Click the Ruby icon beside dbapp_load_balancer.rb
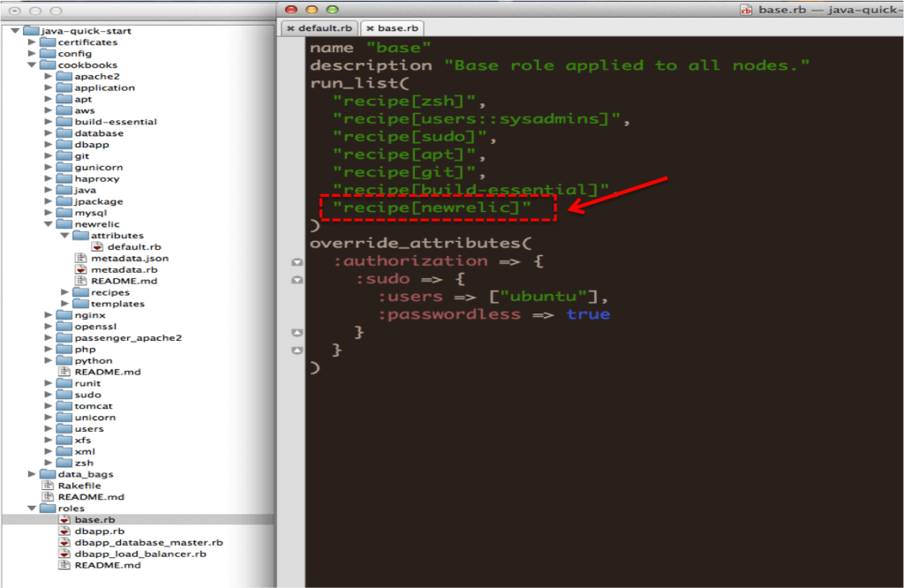This screenshot has height=588, width=904. [64, 554]
